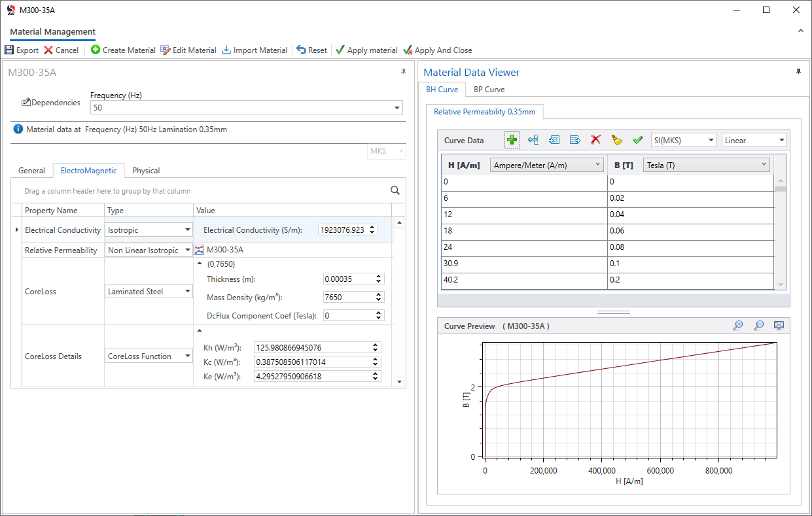Collapse the CoreLoss Details value group
This screenshot has height=516, width=812.
pyautogui.click(x=200, y=330)
